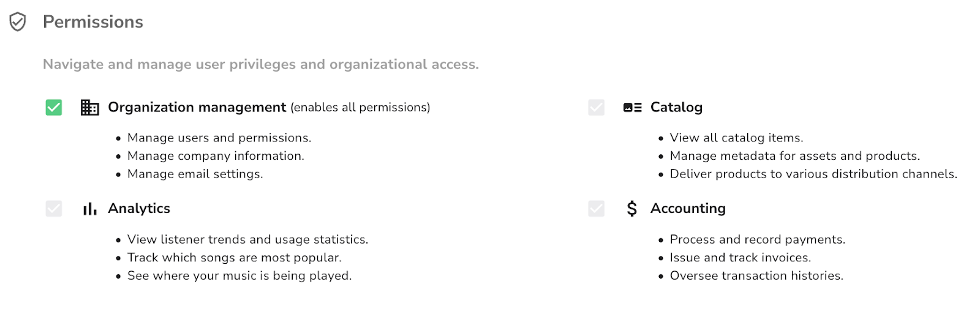
Task: Click the shield icon beside Permissions
Action: point(18,22)
